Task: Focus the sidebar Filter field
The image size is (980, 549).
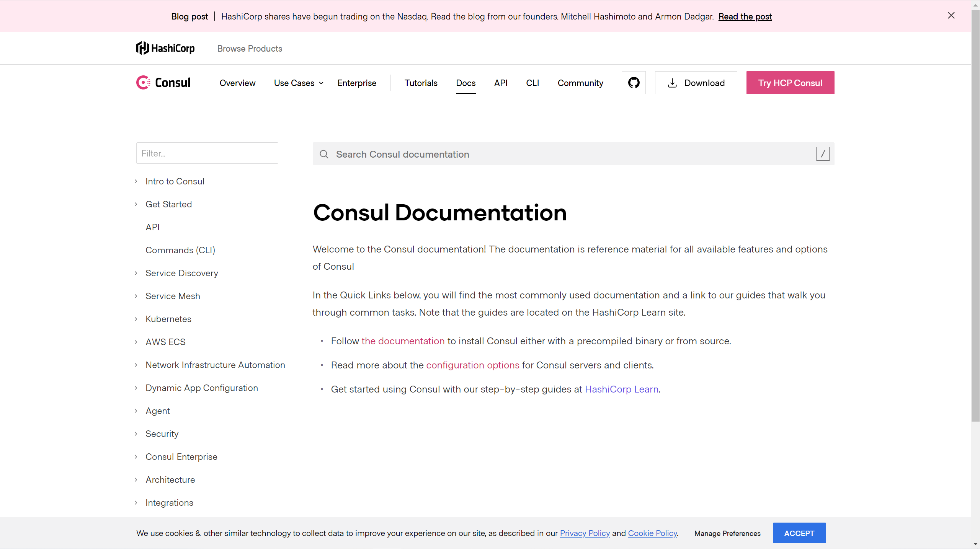Action: pyautogui.click(x=207, y=153)
